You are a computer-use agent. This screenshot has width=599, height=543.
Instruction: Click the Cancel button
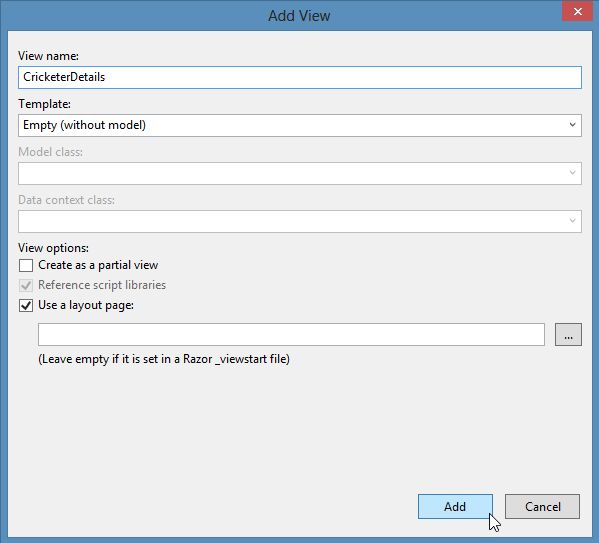click(x=542, y=507)
